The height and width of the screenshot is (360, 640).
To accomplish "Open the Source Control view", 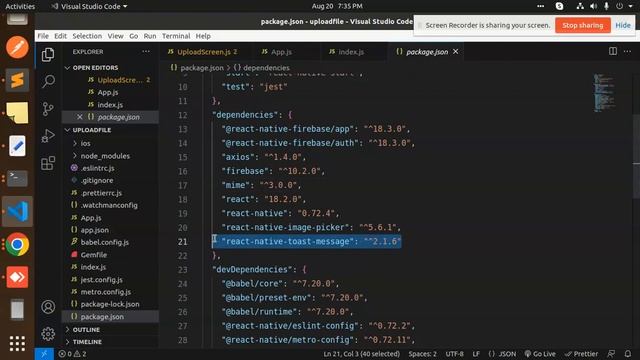I will 48,109.
